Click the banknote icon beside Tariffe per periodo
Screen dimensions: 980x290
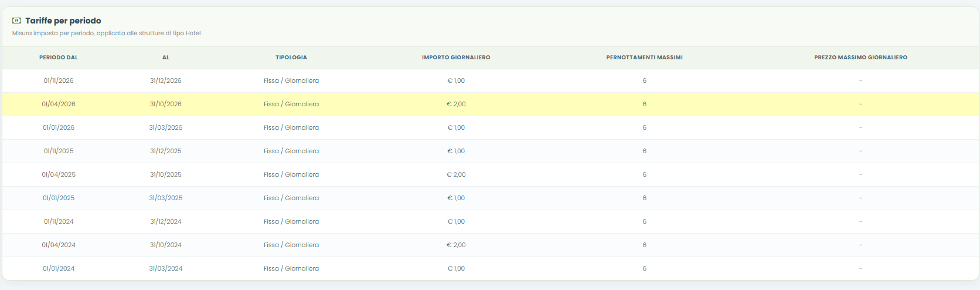point(16,21)
